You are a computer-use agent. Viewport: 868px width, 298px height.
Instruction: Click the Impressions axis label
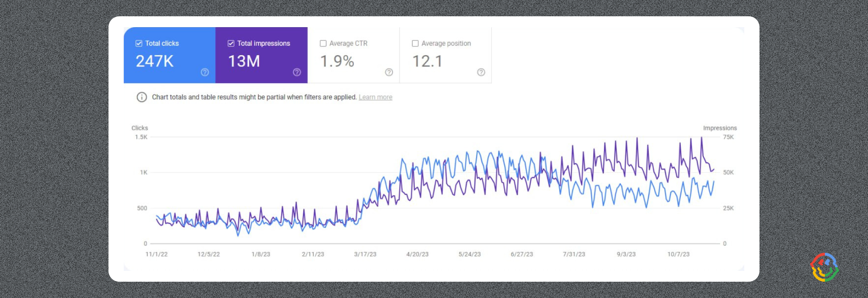click(720, 128)
